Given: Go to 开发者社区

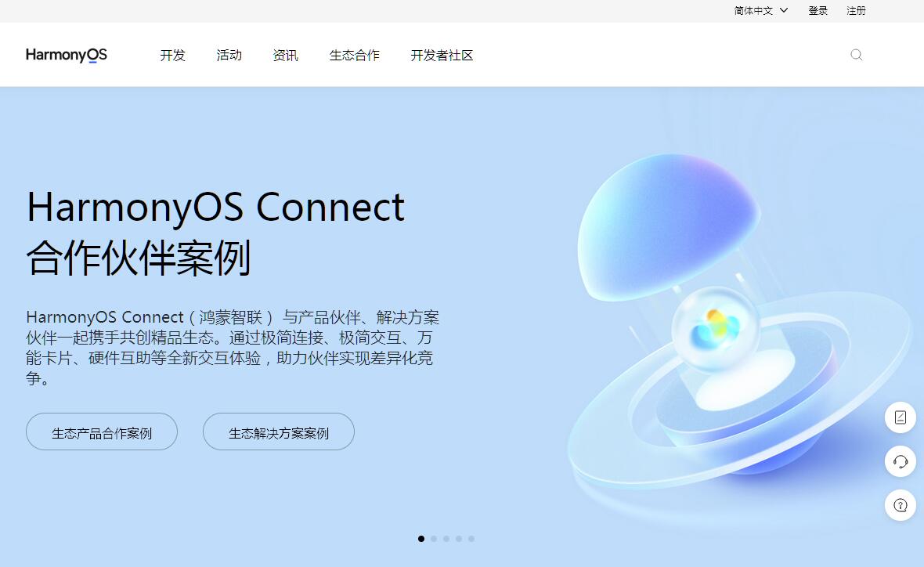Looking at the screenshot, I should (x=442, y=55).
